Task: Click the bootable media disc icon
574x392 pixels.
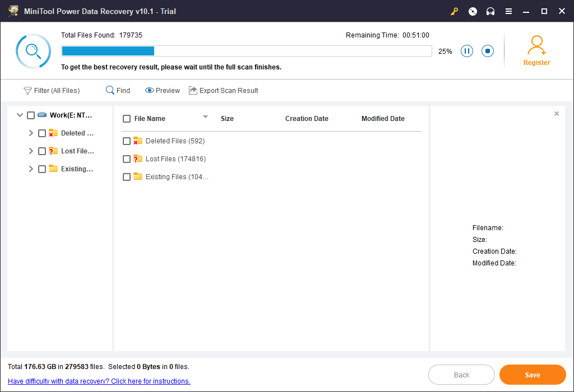Action: [473, 11]
